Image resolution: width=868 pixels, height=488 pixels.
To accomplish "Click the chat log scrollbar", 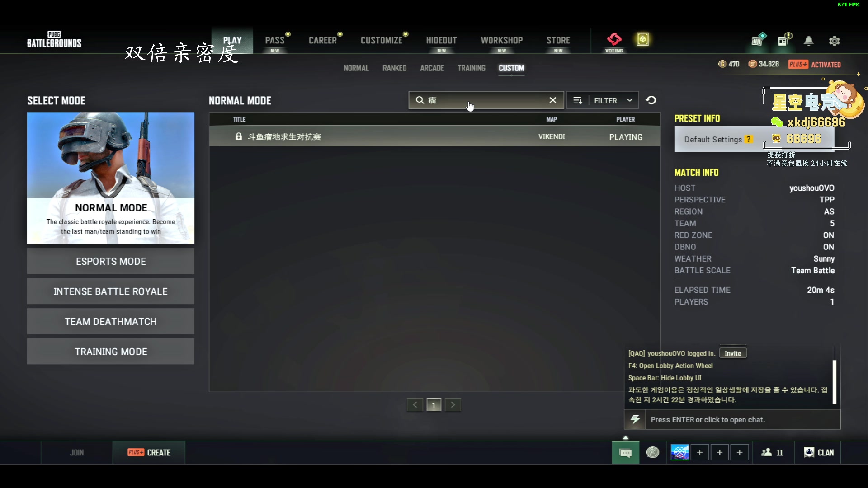I will click(x=835, y=382).
